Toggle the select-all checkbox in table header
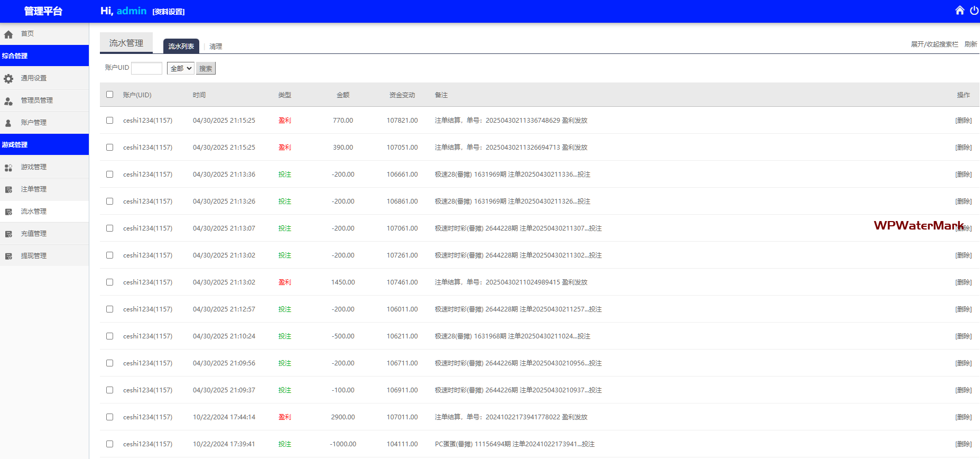Screen dimensions: 980x459 point(109,95)
